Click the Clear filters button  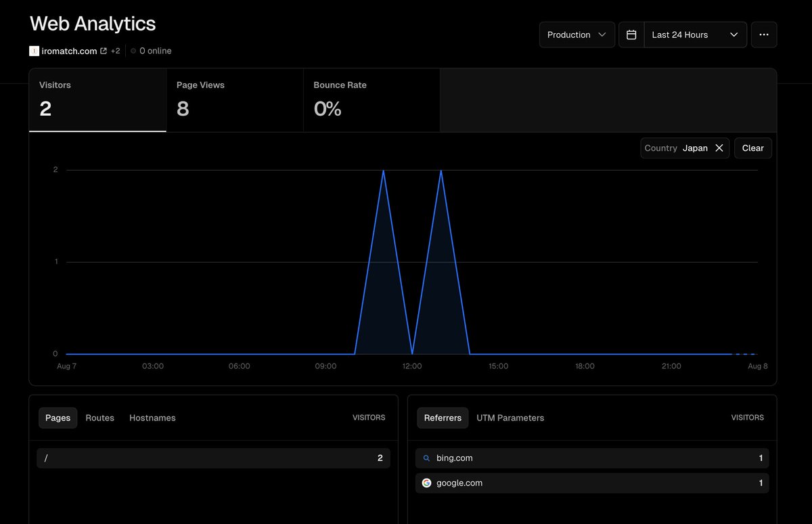click(753, 148)
